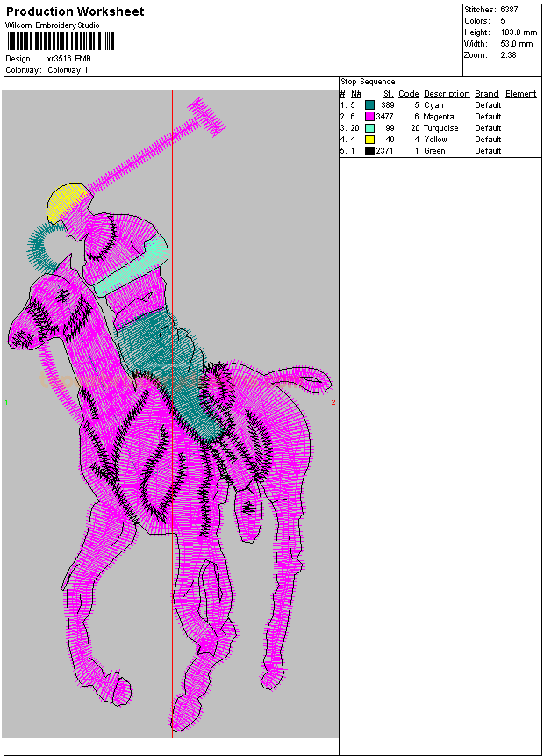Click the barcode under the title
The image size is (544, 756).
click(x=61, y=41)
